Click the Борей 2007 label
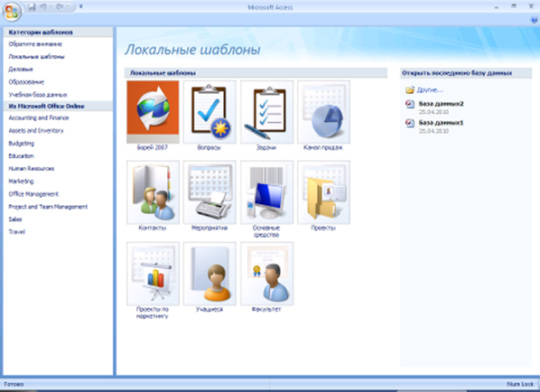540x392 pixels. coord(153,147)
